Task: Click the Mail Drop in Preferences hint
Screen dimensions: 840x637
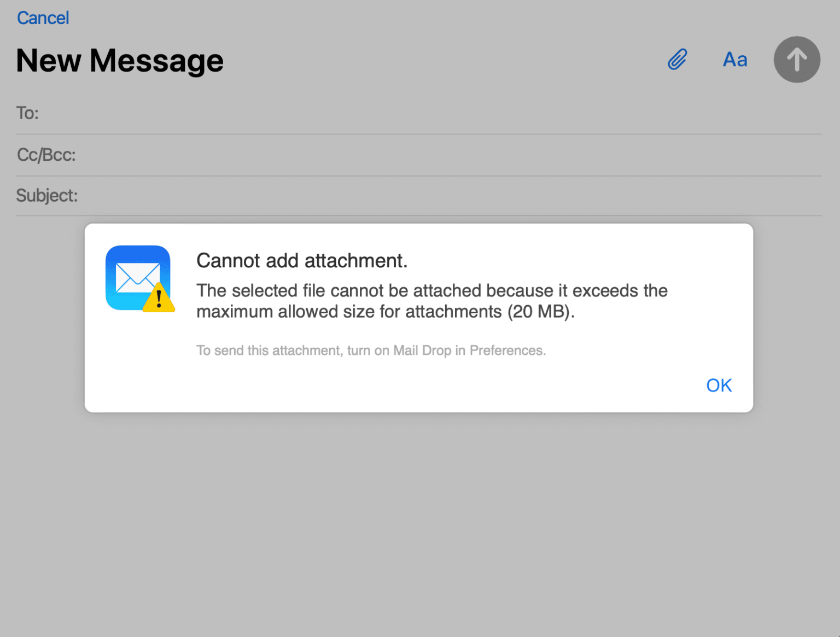Action: coord(371,350)
